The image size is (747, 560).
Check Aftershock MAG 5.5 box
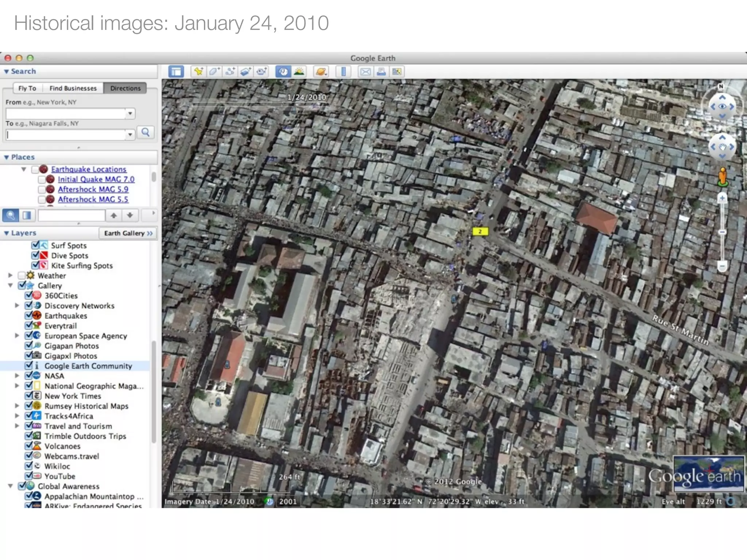coord(42,199)
